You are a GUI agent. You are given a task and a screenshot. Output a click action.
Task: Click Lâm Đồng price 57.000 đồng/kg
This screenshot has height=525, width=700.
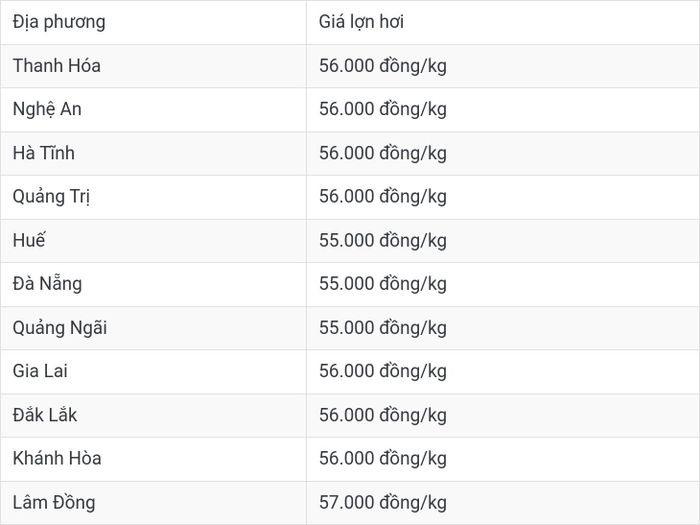click(383, 503)
